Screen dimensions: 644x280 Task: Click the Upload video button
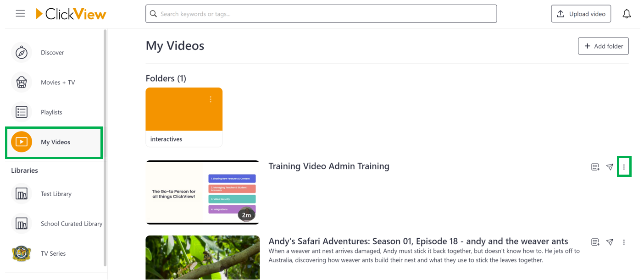pos(581,14)
